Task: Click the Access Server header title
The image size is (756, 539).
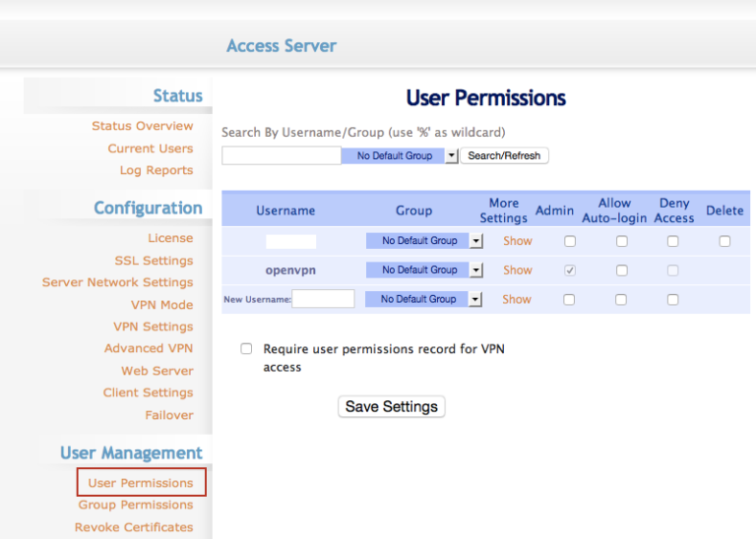Action: click(282, 46)
